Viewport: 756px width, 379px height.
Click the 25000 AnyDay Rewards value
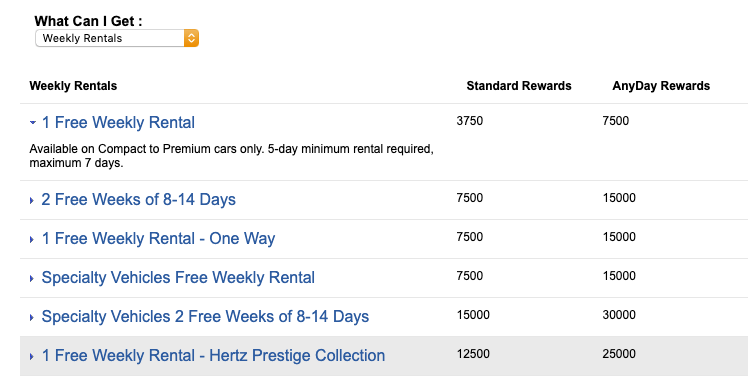coord(619,353)
